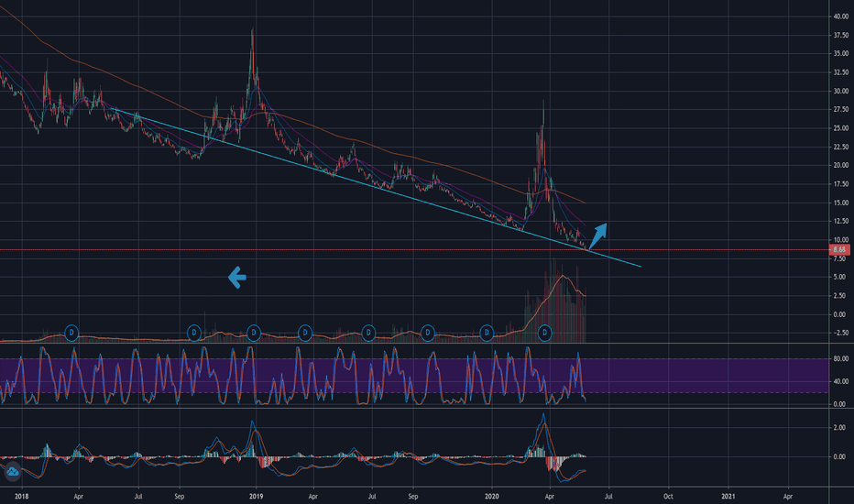Click the -2.50 price scale label
854x504 pixels.
pos(839,333)
